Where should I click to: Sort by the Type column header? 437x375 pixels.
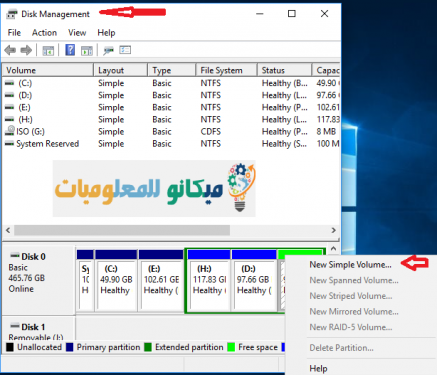pyautogui.click(x=171, y=70)
